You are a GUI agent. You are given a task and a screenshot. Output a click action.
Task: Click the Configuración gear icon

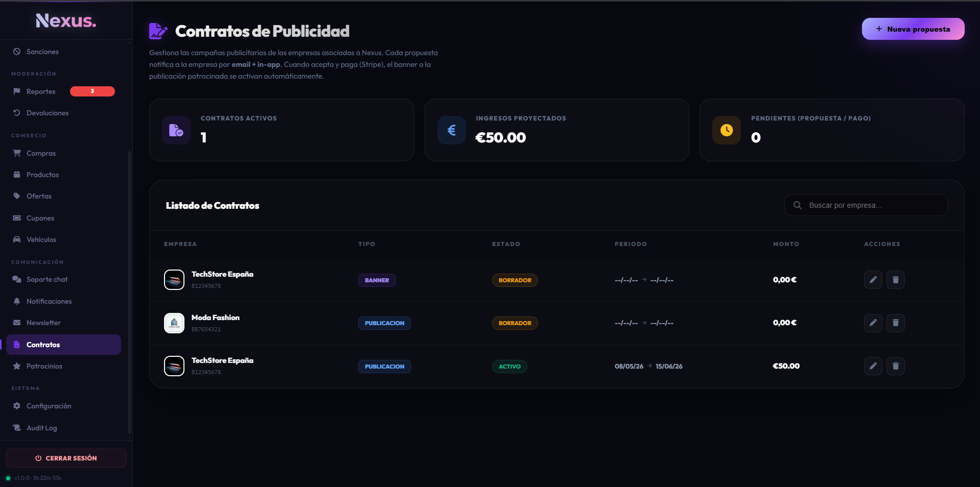coord(17,406)
